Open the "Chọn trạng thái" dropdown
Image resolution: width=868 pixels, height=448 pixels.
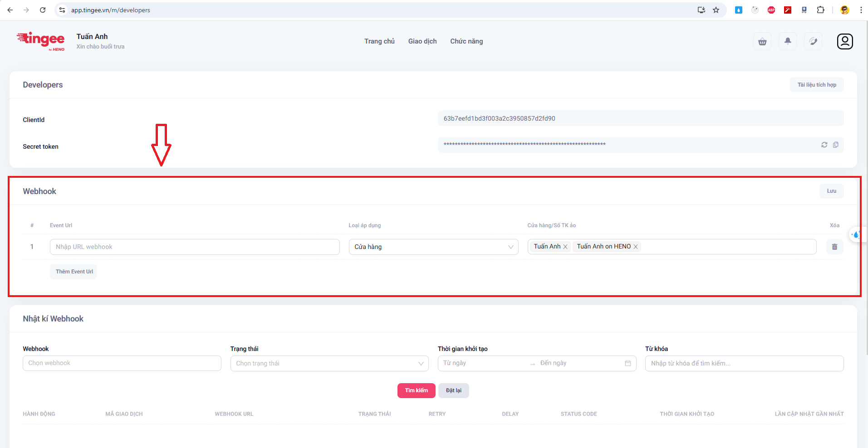click(x=329, y=363)
